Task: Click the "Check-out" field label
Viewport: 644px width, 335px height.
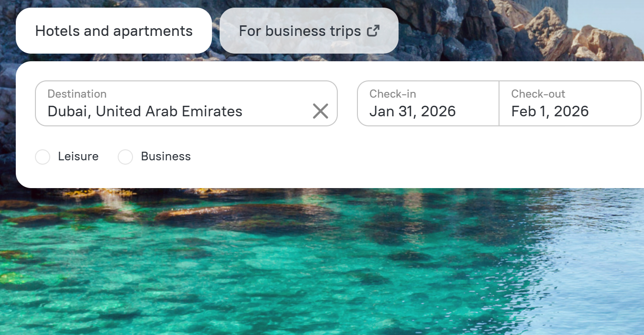Action: 538,94
